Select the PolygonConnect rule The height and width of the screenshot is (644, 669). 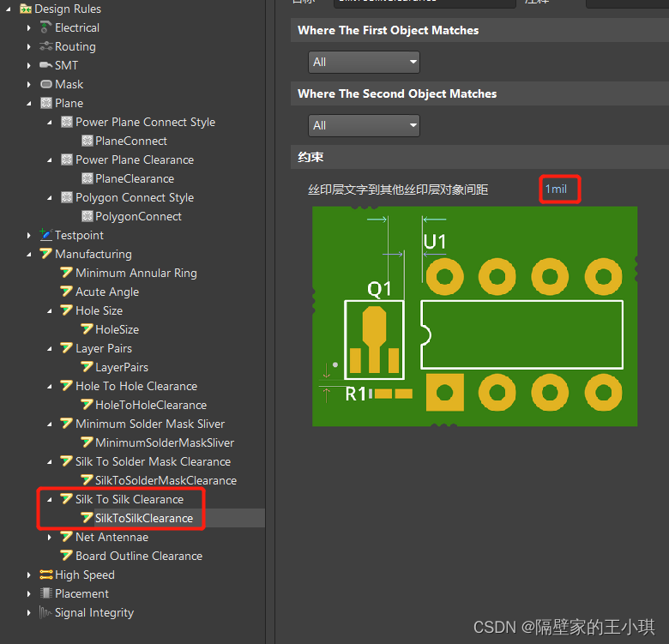tap(138, 216)
